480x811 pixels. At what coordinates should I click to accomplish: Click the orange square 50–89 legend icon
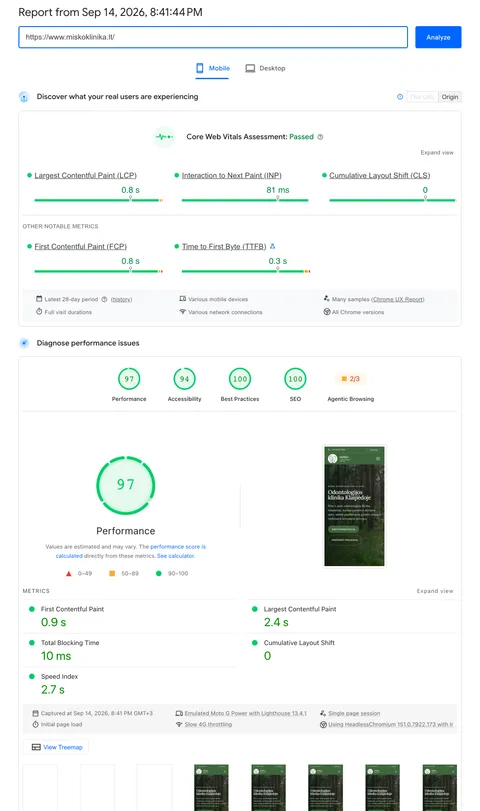[x=112, y=574]
